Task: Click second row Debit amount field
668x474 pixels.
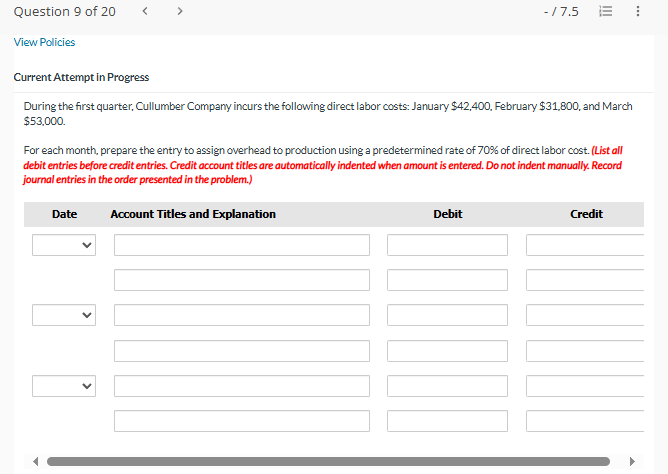Action: click(447, 280)
